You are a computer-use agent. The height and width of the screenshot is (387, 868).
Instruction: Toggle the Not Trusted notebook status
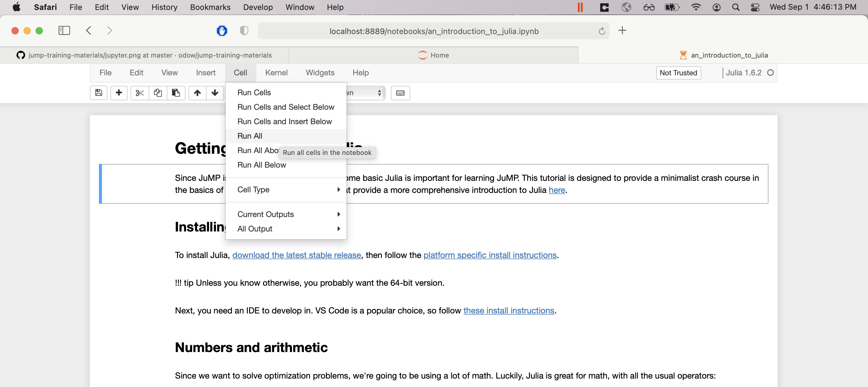pos(678,73)
